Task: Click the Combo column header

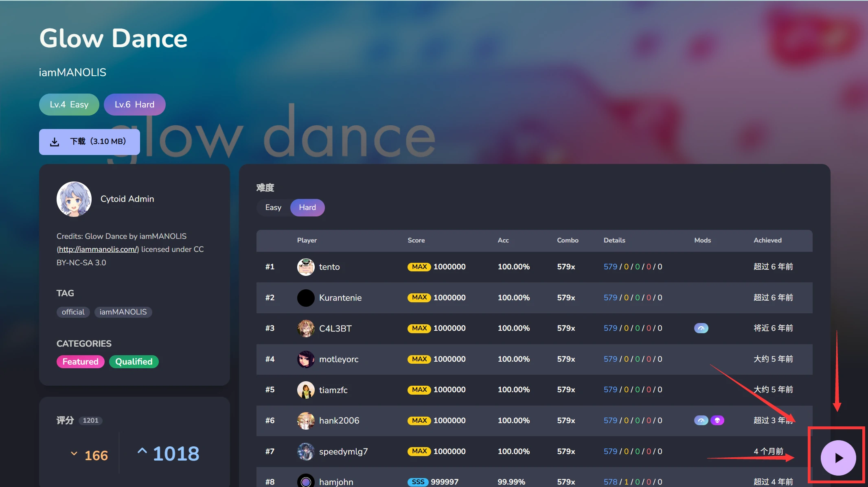Action: pyautogui.click(x=568, y=240)
